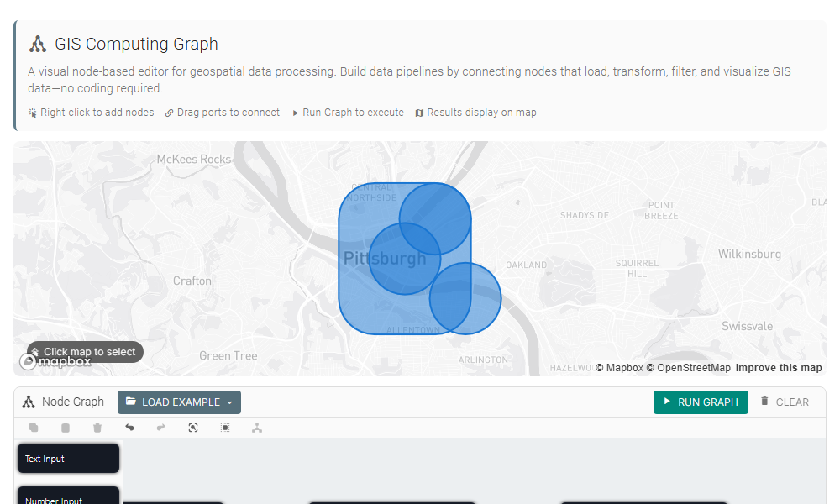
Task: Click the frame-selection icon in the toolbar
Action: [x=225, y=428]
